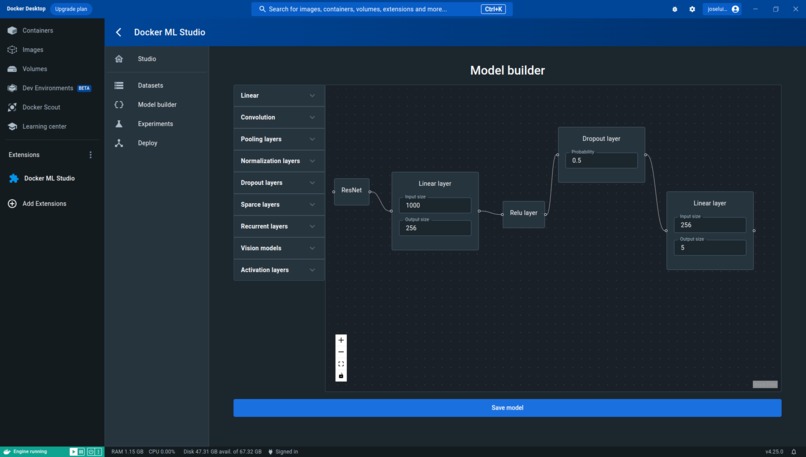Screen dimensions: 806x457
Task: Open the Images sidebar icon
Action: 12,50
